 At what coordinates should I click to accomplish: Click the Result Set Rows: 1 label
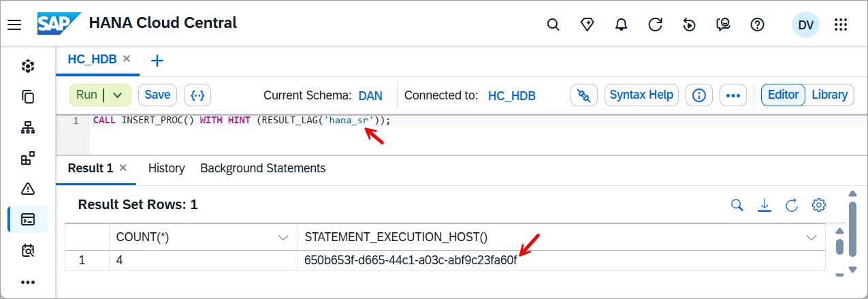(x=138, y=204)
